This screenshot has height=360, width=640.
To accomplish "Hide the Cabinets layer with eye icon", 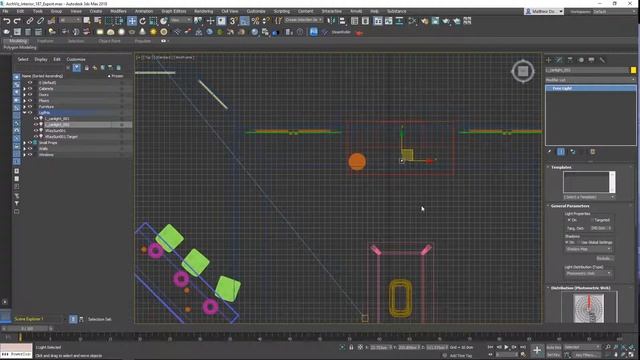I will point(30,89).
